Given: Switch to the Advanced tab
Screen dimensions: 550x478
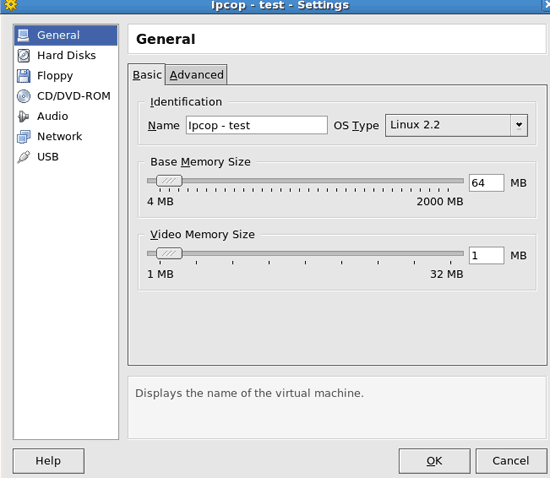Looking at the screenshot, I should 196,75.
